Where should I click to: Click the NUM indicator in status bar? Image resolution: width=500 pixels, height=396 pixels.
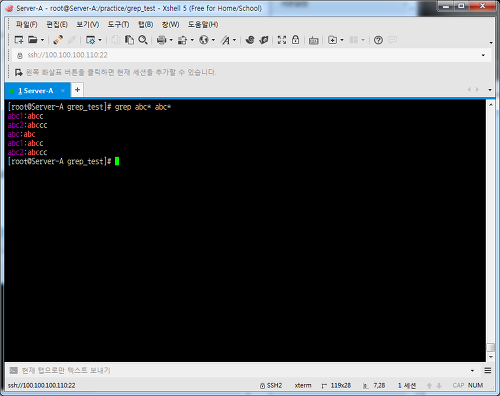[475, 385]
